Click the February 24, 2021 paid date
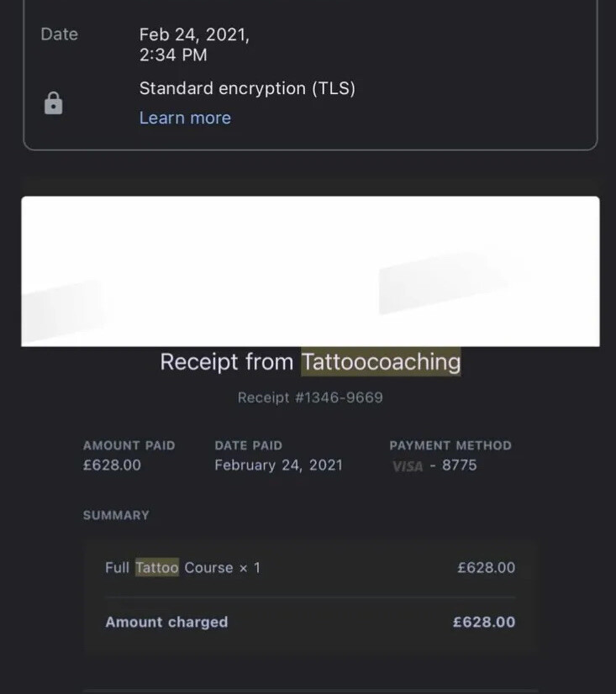The image size is (616, 694). click(278, 465)
